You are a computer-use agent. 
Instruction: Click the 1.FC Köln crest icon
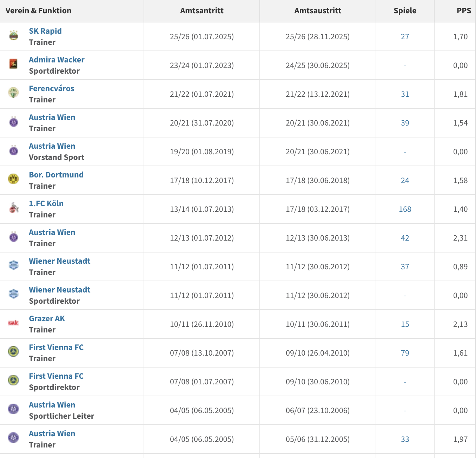pos(14,208)
